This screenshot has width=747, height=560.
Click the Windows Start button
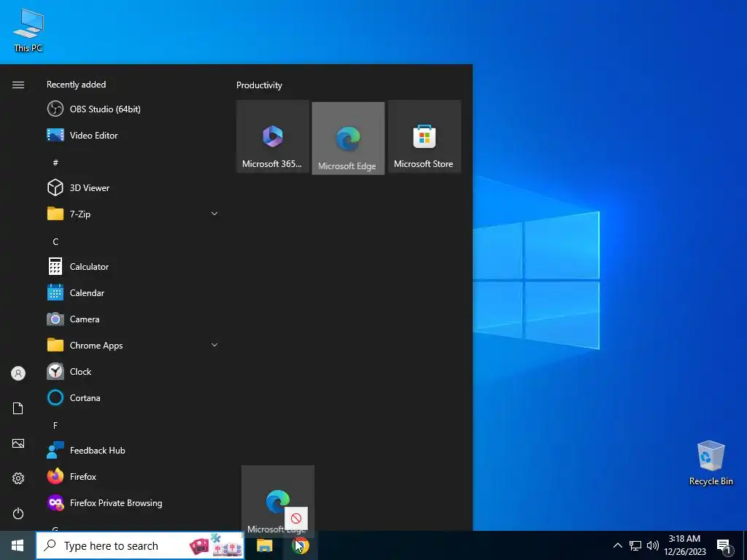(18, 545)
